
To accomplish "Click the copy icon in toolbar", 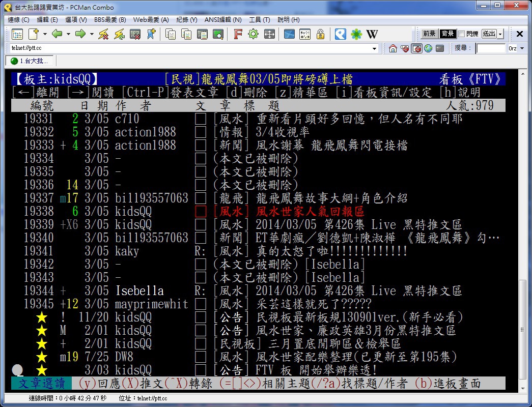I will tap(171, 34).
